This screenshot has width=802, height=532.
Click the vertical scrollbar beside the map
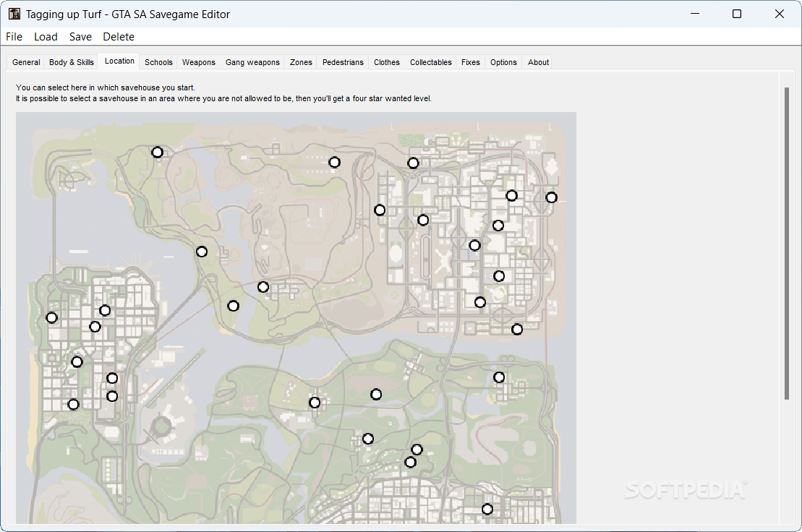pyautogui.click(x=787, y=244)
